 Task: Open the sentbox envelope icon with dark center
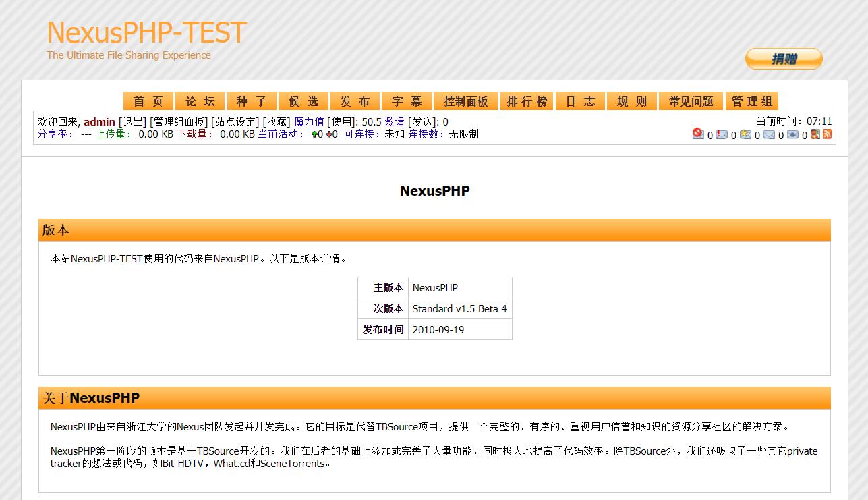[792, 134]
